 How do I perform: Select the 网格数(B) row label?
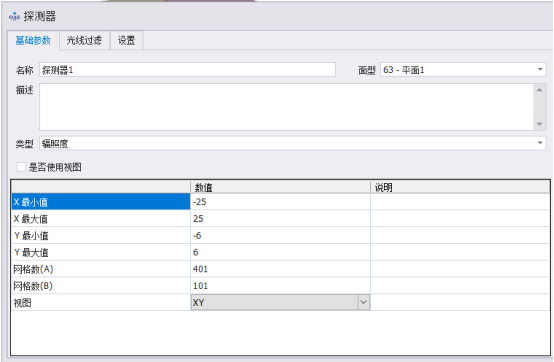[101, 286]
